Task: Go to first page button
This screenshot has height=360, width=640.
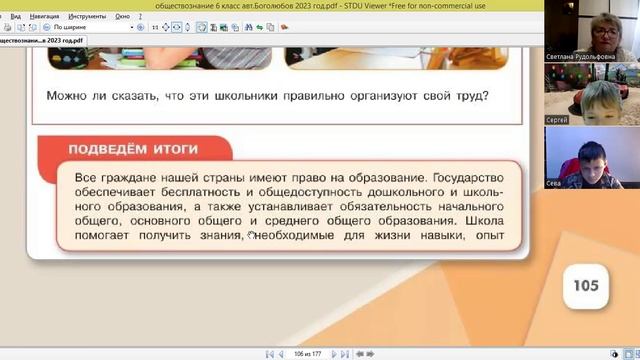Action: point(270,354)
